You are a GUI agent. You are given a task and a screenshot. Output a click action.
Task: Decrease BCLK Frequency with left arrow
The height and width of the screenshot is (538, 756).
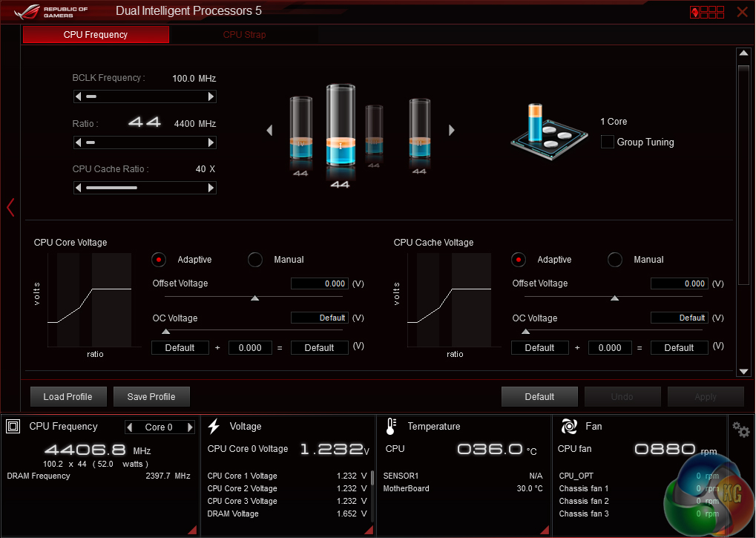(x=78, y=96)
